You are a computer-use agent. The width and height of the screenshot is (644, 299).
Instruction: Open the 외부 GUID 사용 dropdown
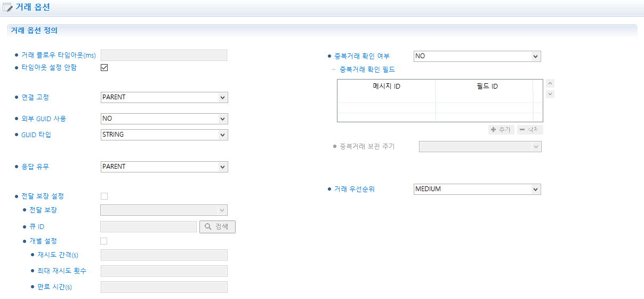[164, 119]
